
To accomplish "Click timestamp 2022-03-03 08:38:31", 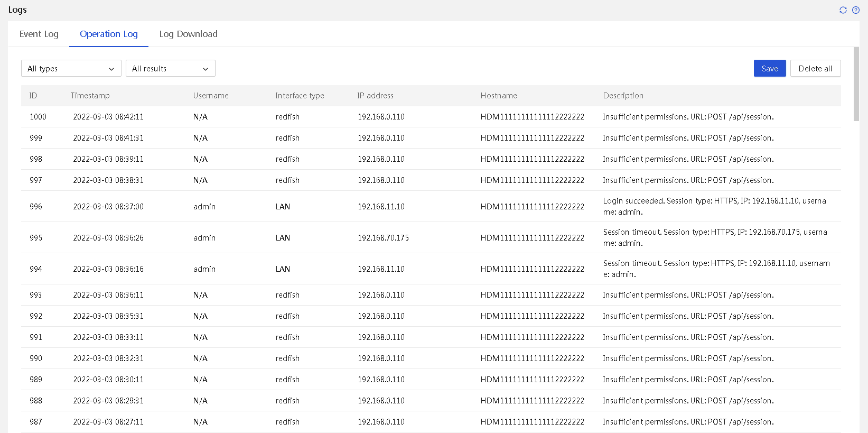I will coord(108,180).
